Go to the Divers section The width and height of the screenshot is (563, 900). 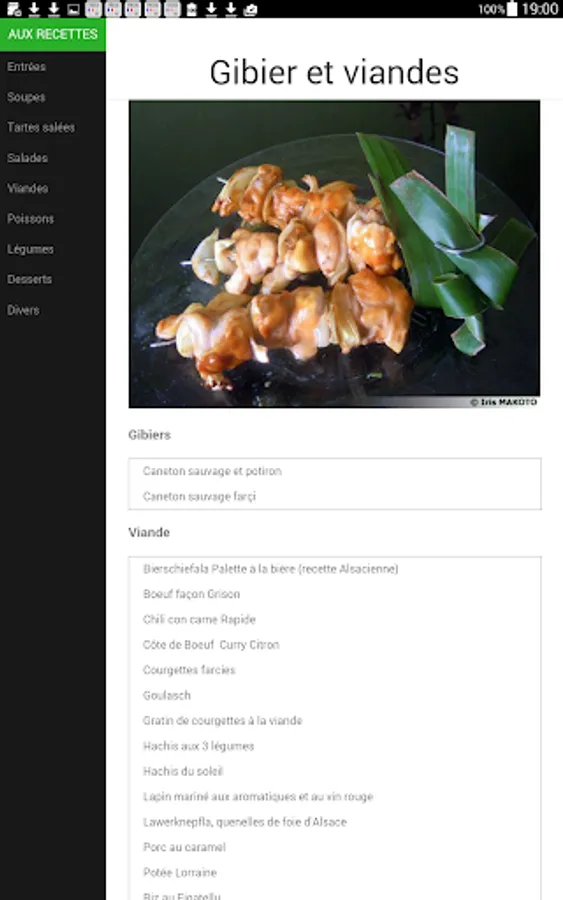coord(23,310)
